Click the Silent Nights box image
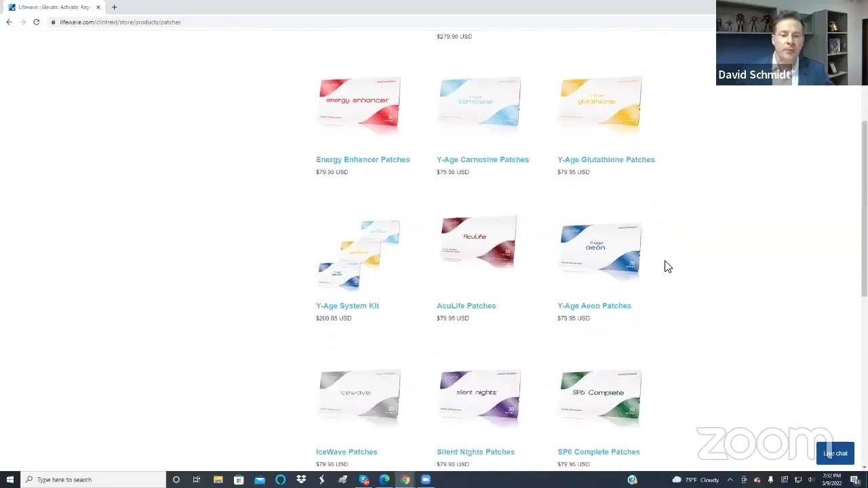The width and height of the screenshot is (868, 488). pyautogui.click(x=480, y=396)
